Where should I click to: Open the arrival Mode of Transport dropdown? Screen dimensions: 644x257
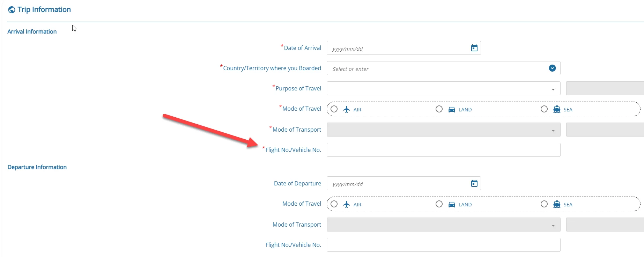(x=553, y=130)
